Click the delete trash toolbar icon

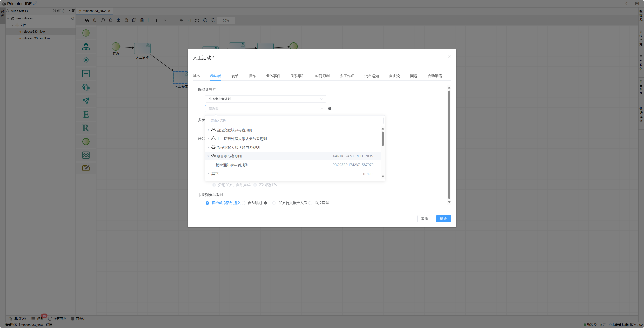click(x=142, y=20)
